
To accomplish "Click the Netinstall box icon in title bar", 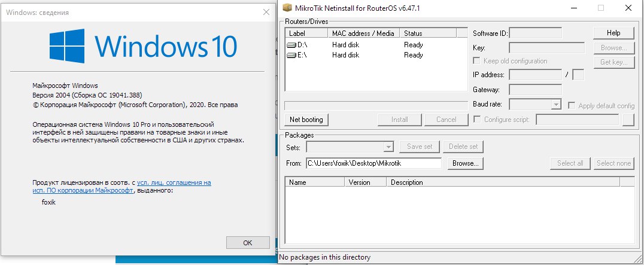I will coord(287,8).
